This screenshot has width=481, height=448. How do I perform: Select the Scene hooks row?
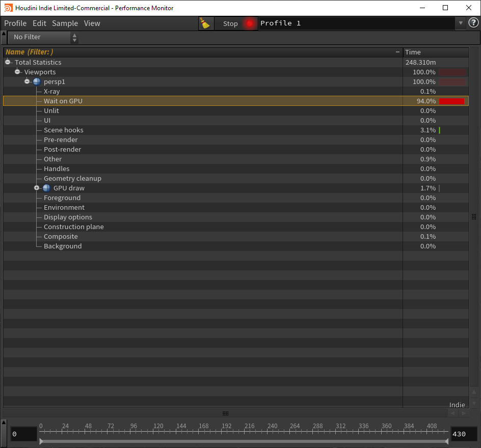pos(236,130)
